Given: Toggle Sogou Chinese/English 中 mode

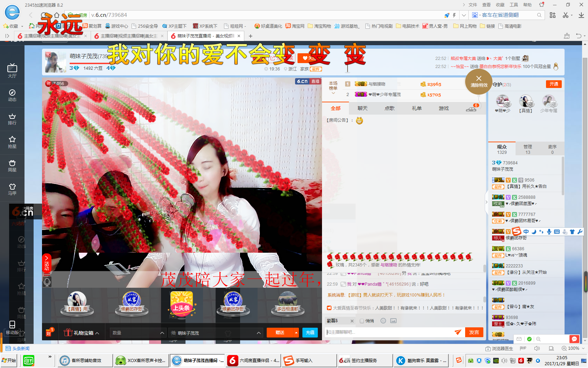Looking at the screenshot, I should click(526, 231).
